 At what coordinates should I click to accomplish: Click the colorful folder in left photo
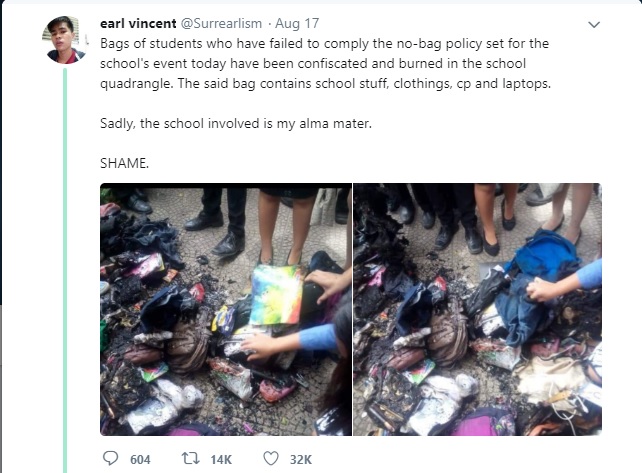276,294
